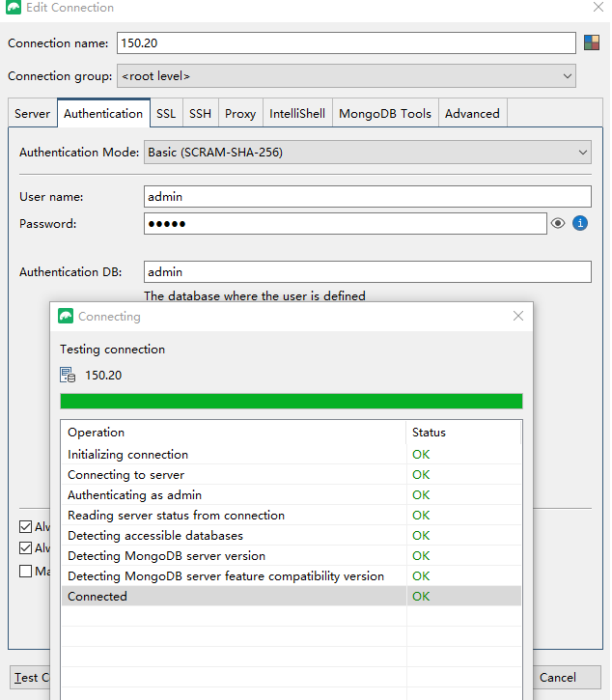The image size is (612, 700).
Task: Click OK status for Connected row
Action: (421, 596)
